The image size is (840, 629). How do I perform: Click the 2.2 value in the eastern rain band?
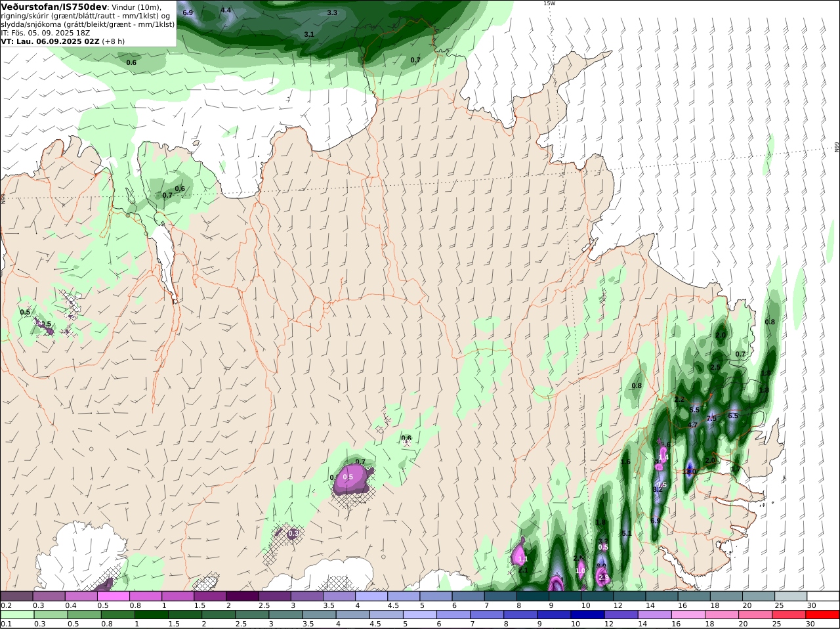(679, 399)
